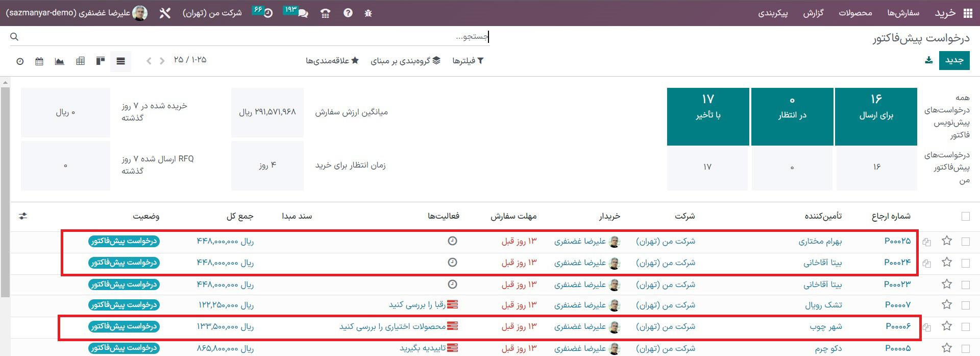Screen dimensions: 980x356
Task: Click the download export icon next to جدید
Action: click(929, 60)
